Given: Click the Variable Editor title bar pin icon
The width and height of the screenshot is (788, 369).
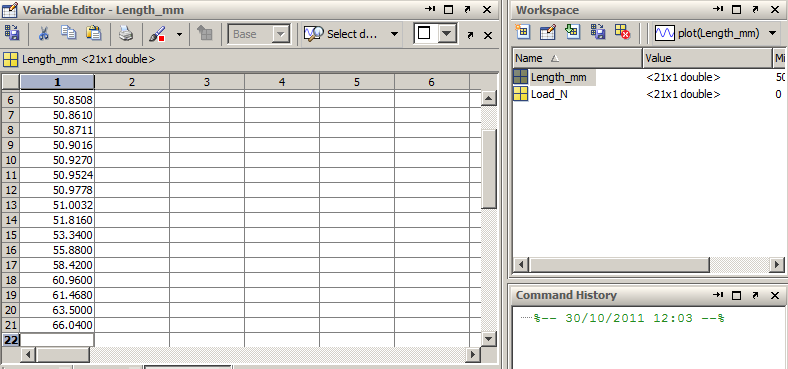Looking at the screenshot, I should tap(430, 9).
